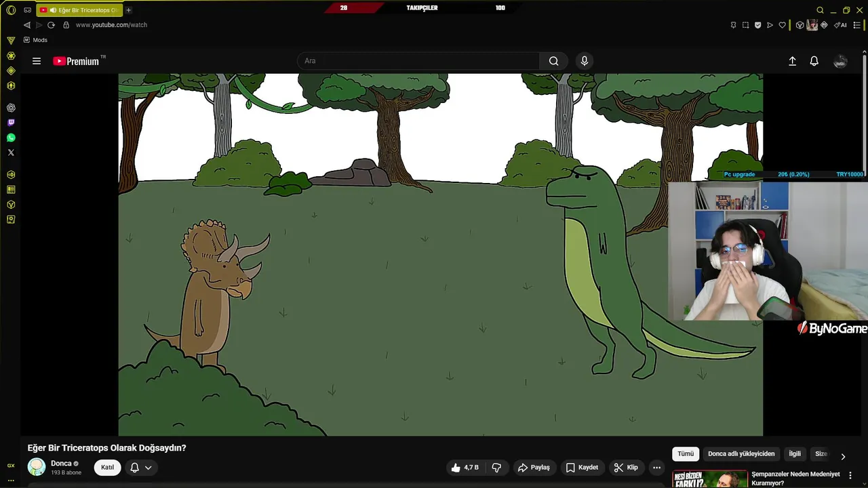Open X (Twitter) in the sidebar
This screenshot has width=868, height=488.
(x=11, y=152)
